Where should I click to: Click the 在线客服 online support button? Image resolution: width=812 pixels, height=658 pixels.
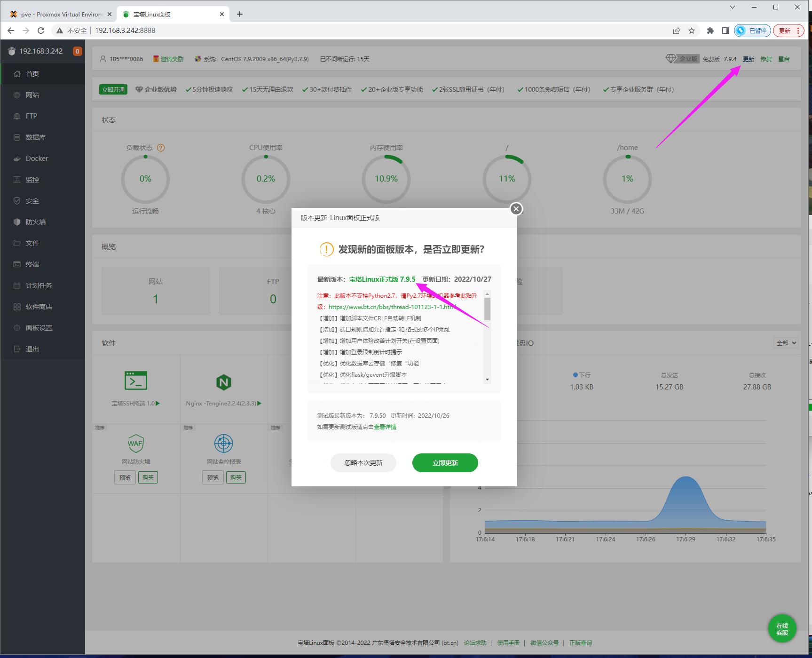[x=782, y=629]
